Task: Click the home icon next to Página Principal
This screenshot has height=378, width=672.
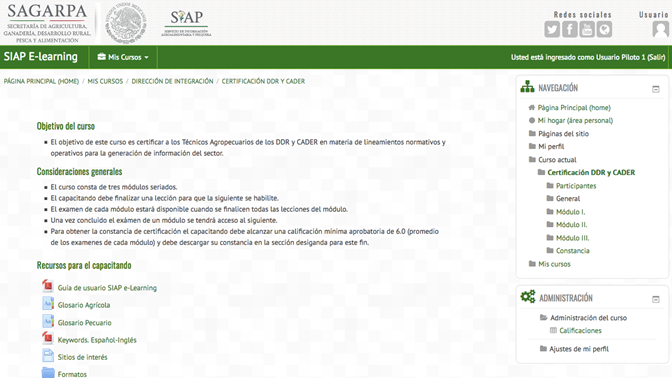Action: tap(532, 108)
